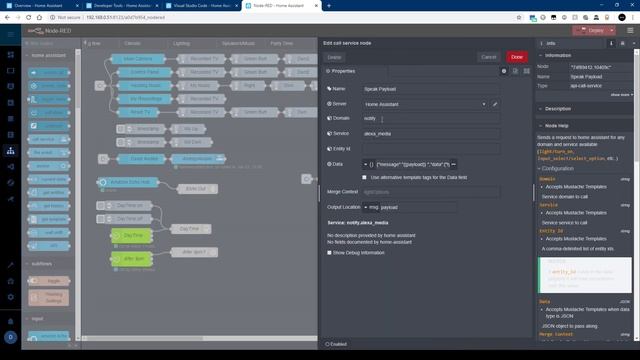640x360 pixels.
Task: Switch to the Visual Studio Code browser tab
Action: coord(202,6)
